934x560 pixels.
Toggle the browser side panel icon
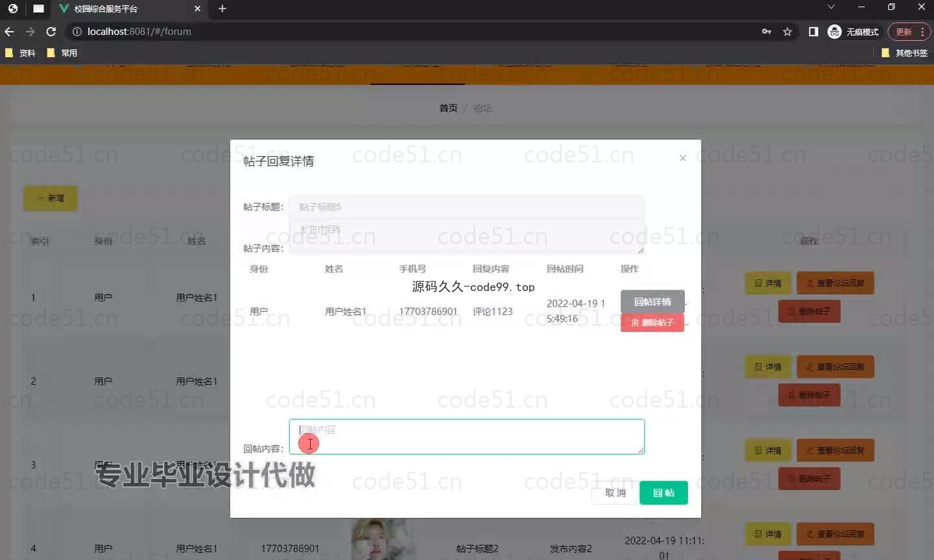click(x=813, y=31)
